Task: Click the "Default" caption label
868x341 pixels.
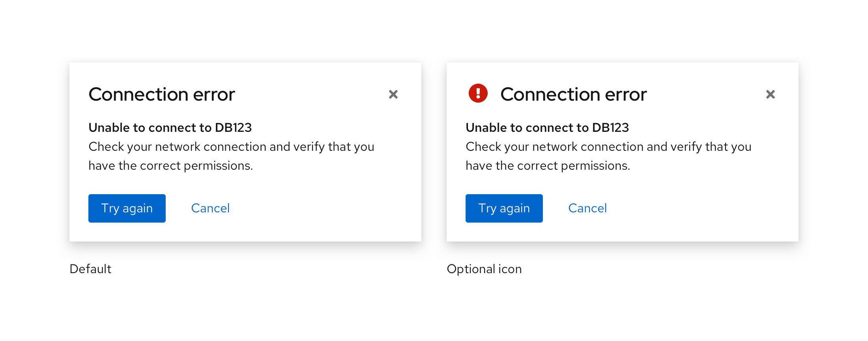Action: pyautogui.click(x=90, y=269)
